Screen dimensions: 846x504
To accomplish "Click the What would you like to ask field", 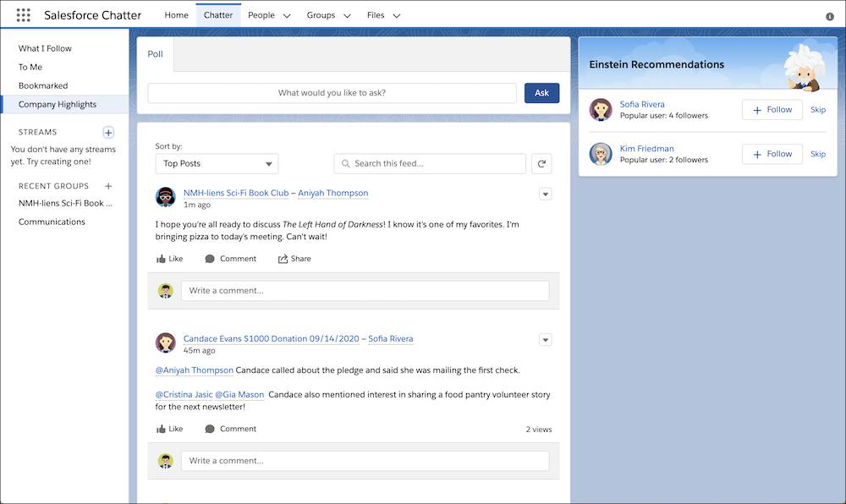I will click(x=332, y=93).
